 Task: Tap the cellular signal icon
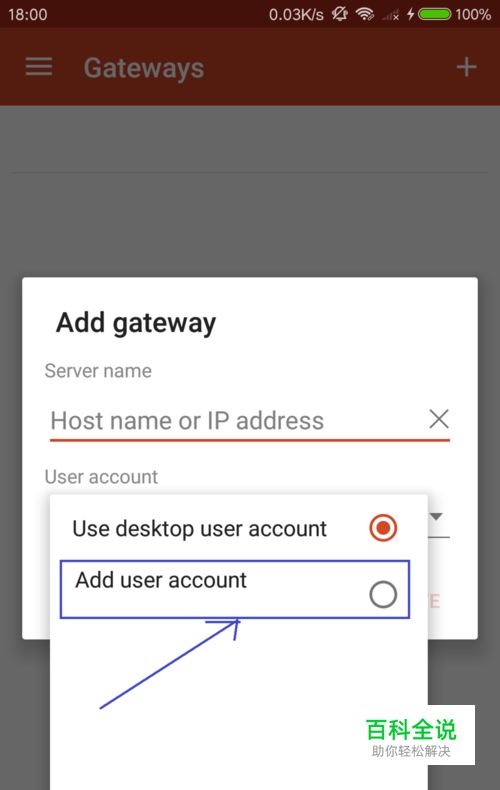(x=391, y=15)
